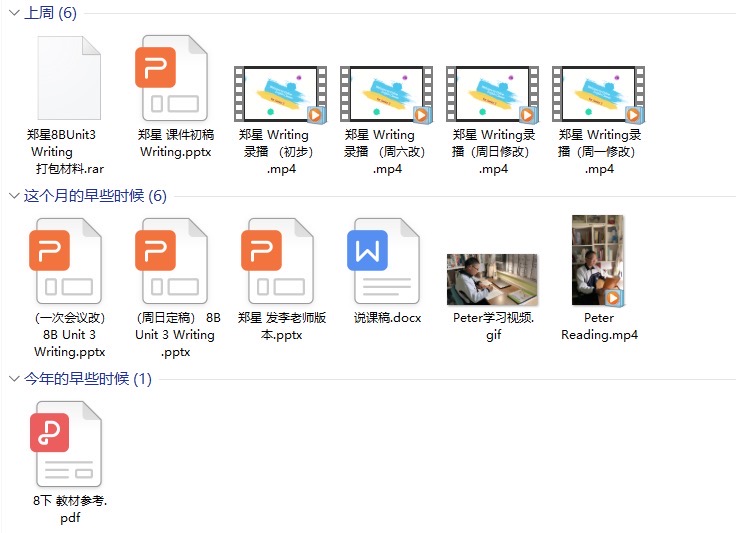Select the (周日定稿) 8B Unit 3 Writing.pptx icon
This screenshot has width=736, height=533.
[x=173, y=262]
